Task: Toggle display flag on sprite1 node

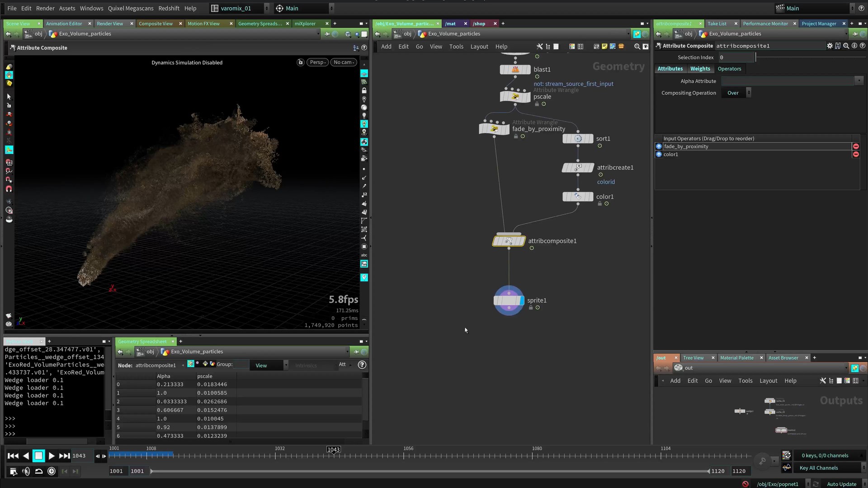Action: tap(522, 300)
